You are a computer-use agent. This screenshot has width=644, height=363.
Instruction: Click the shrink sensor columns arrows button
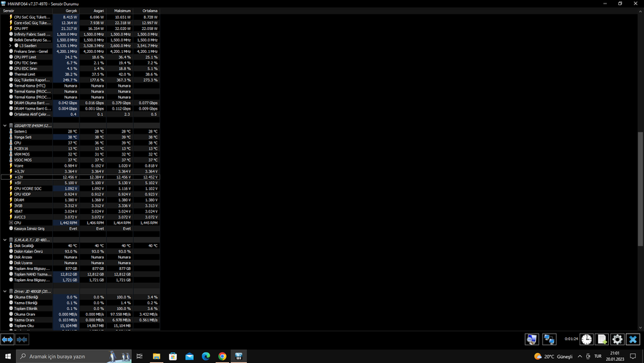pos(21,339)
